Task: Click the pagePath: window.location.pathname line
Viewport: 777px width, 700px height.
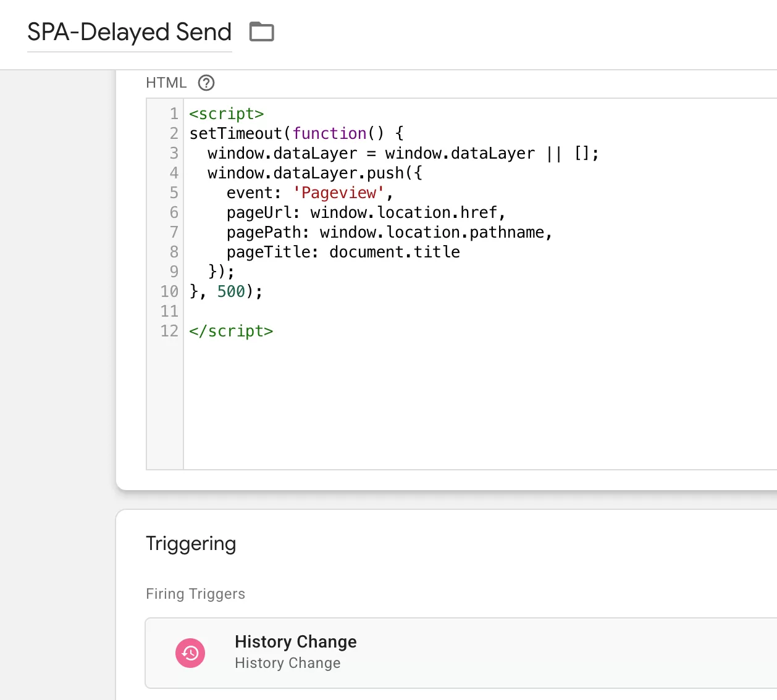Action: point(390,232)
